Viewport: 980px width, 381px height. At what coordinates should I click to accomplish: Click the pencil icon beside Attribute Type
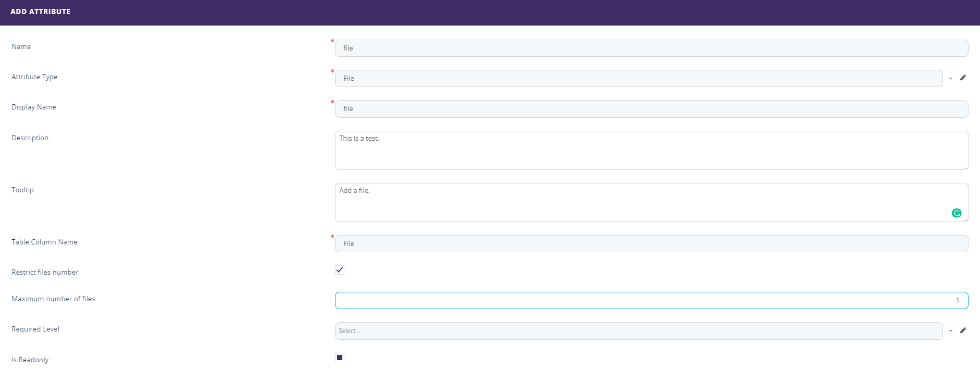(x=963, y=78)
